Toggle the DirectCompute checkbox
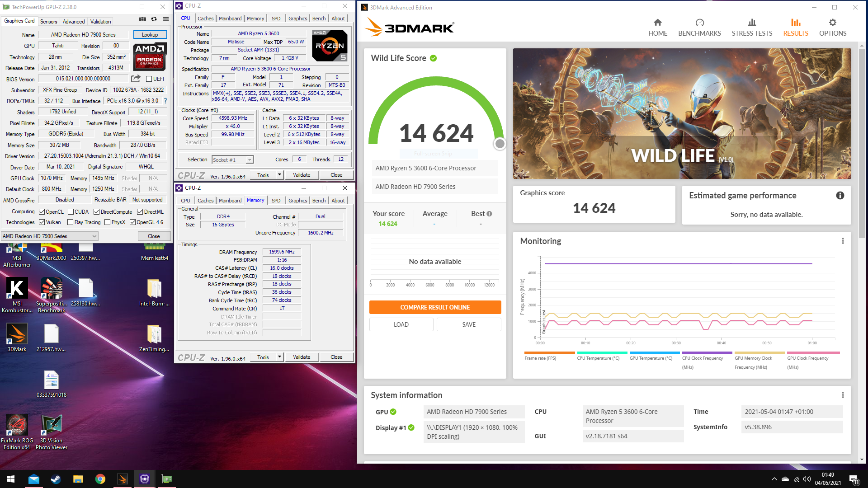 (x=96, y=212)
